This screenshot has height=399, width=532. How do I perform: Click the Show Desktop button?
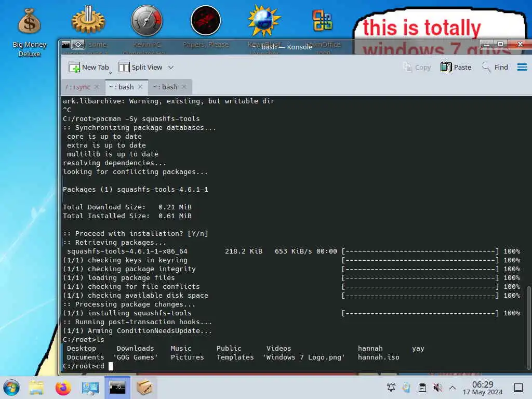(x=518, y=388)
